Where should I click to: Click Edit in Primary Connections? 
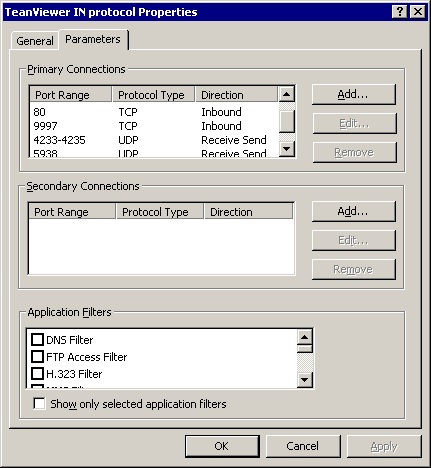pos(354,123)
